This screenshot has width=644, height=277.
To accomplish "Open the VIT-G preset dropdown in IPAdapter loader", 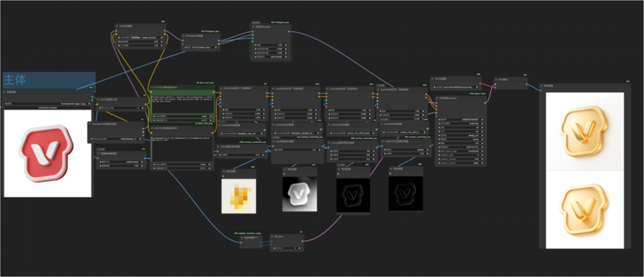I will [x=201, y=48].
